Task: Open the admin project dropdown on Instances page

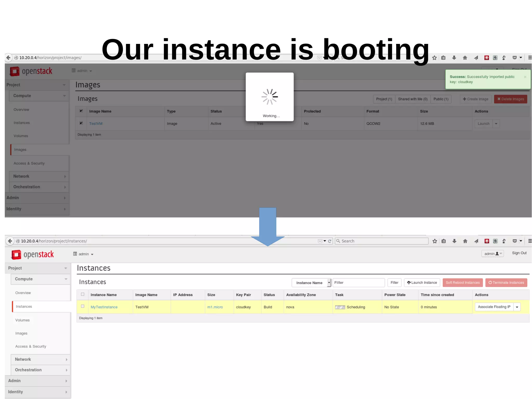Action: tap(83, 254)
